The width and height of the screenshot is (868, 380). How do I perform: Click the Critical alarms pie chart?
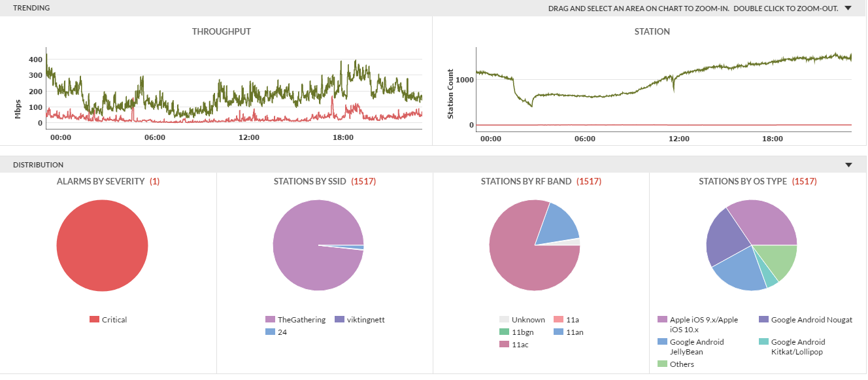click(102, 245)
